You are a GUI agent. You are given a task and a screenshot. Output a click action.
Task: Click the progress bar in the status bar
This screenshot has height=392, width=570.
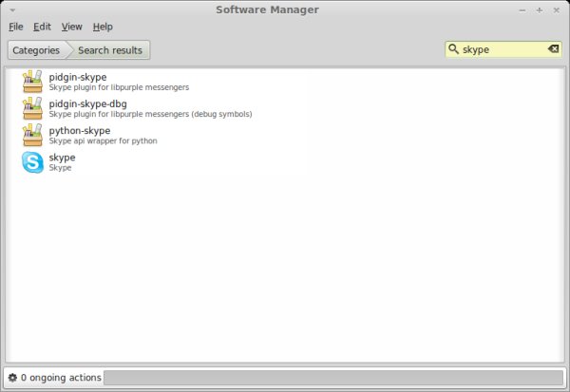click(x=332, y=378)
